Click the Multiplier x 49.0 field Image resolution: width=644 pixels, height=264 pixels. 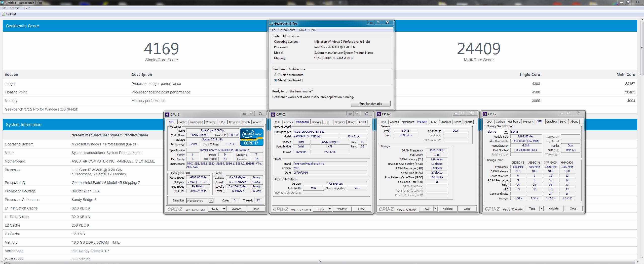tap(198, 182)
